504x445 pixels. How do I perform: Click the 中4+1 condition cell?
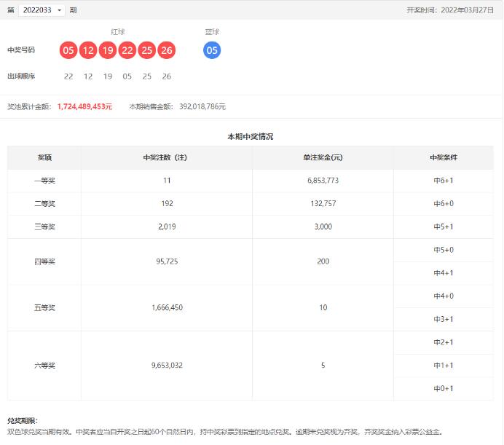444,273
